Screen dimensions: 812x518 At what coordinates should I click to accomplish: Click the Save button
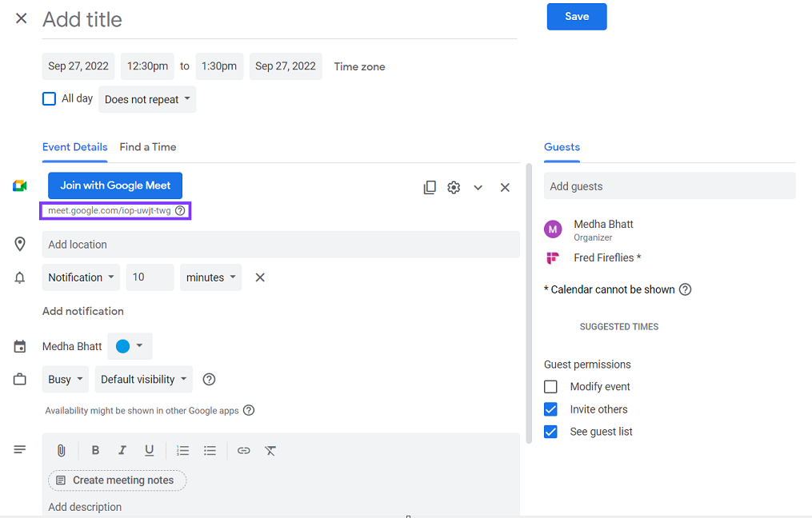coord(577,16)
